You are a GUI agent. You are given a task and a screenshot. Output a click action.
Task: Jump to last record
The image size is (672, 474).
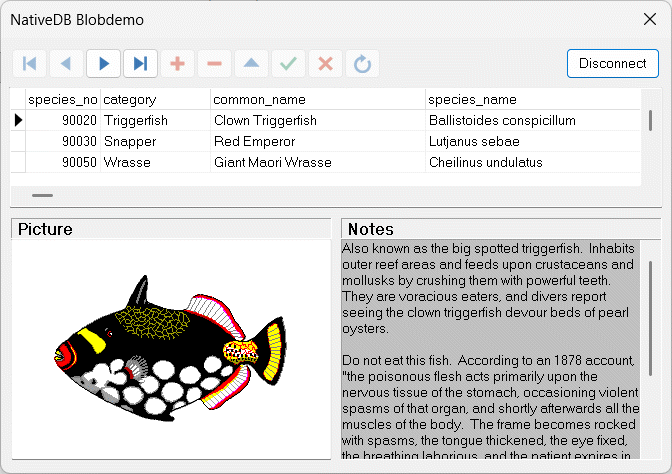tap(140, 63)
